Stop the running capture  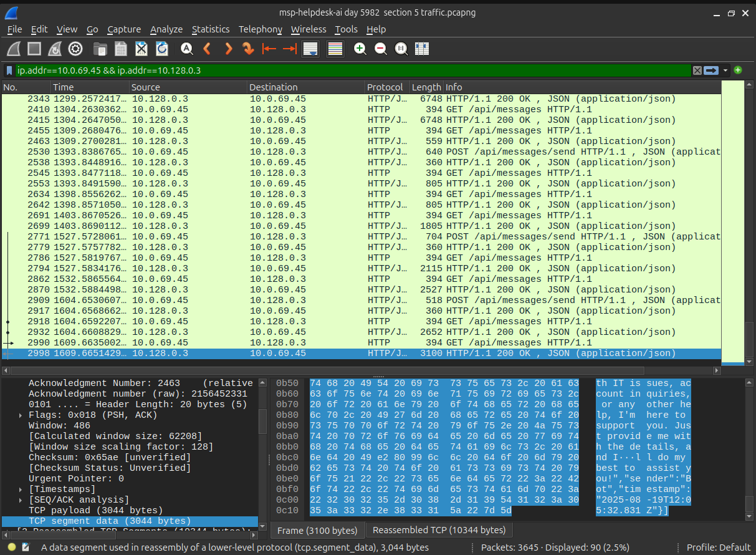coord(34,49)
